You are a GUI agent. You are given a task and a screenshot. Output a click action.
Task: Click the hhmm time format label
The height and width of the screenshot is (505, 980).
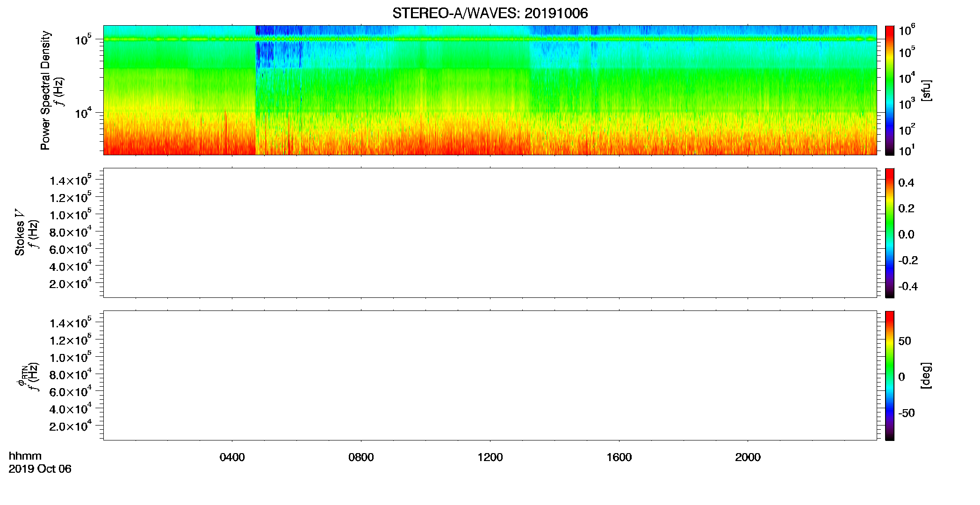(25, 456)
